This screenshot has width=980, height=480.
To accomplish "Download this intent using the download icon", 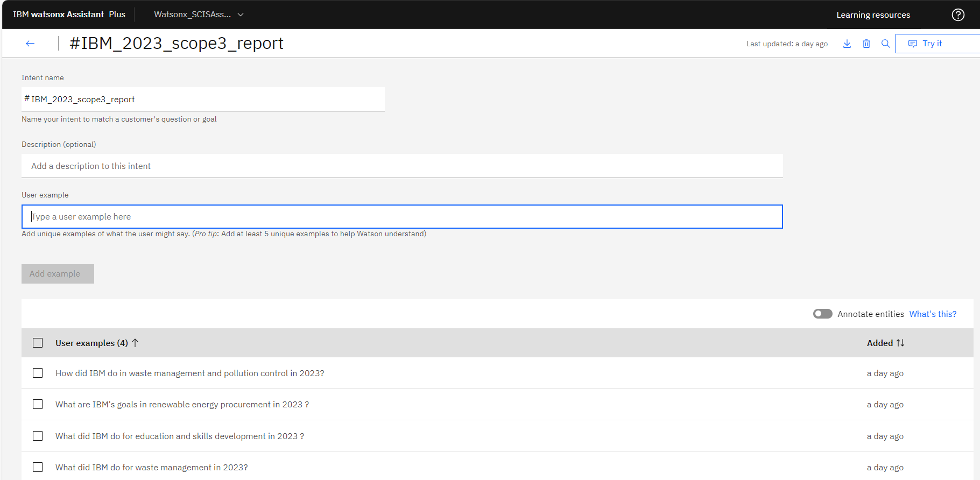I will tap(847, 44).
